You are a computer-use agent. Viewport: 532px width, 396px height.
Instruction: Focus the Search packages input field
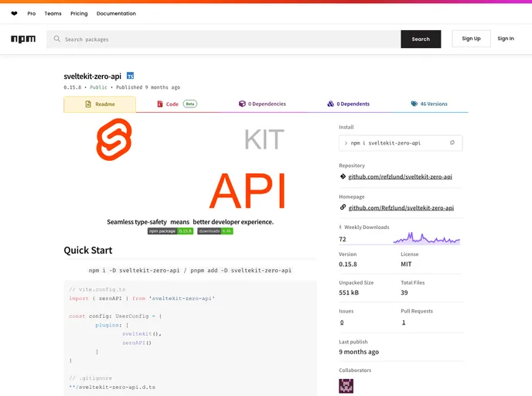[223, 39]
